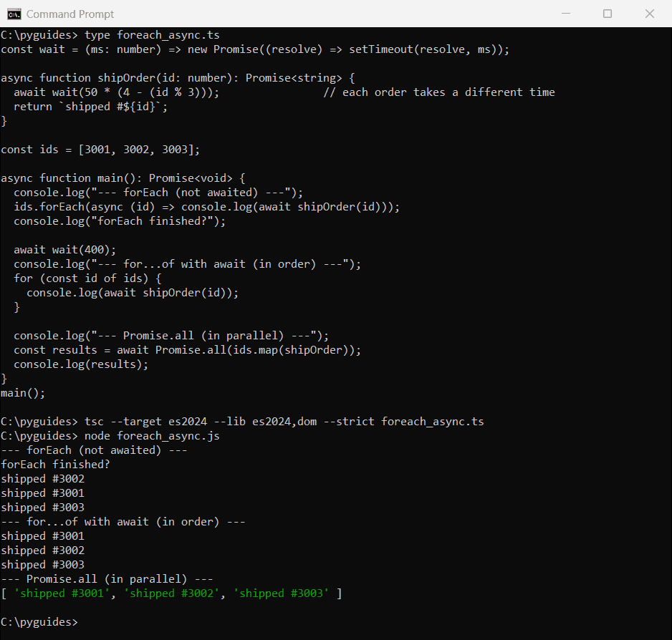
Task: Click the 'await wait(50 * (4 - (id % 3)));' code
Action: tap(117, 92)
